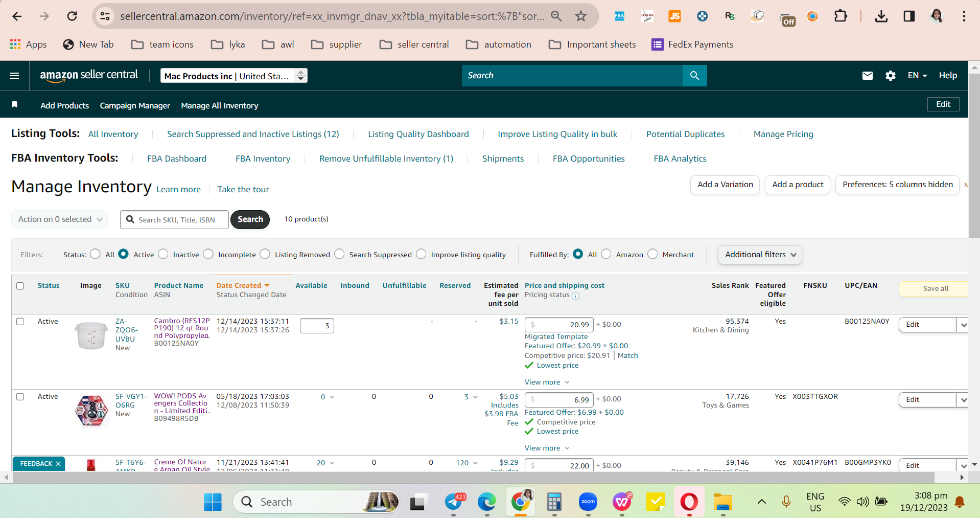Screen dimensions: 980x518
Task: Click the Telegram taskbar icon
Action: click(454, 502)
